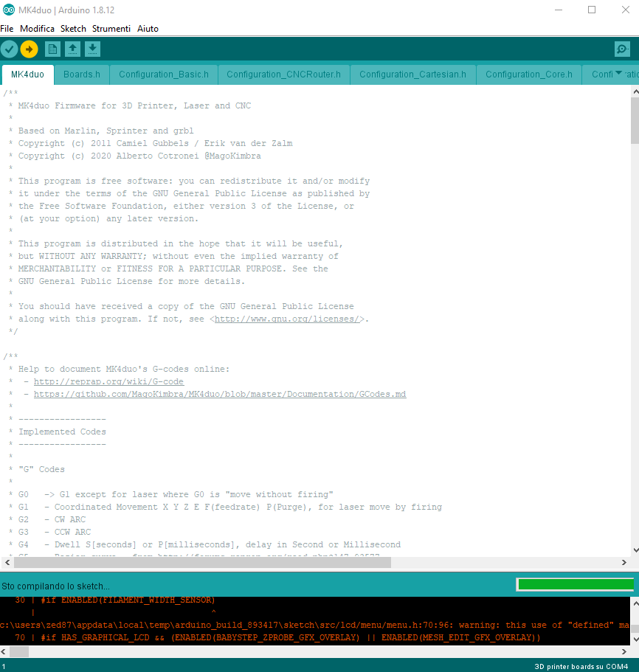Image resolution: width=639 pixels, height=672 pixels.
Task: Click editor horizontal scrollbar left arrow
Action: 7,562
